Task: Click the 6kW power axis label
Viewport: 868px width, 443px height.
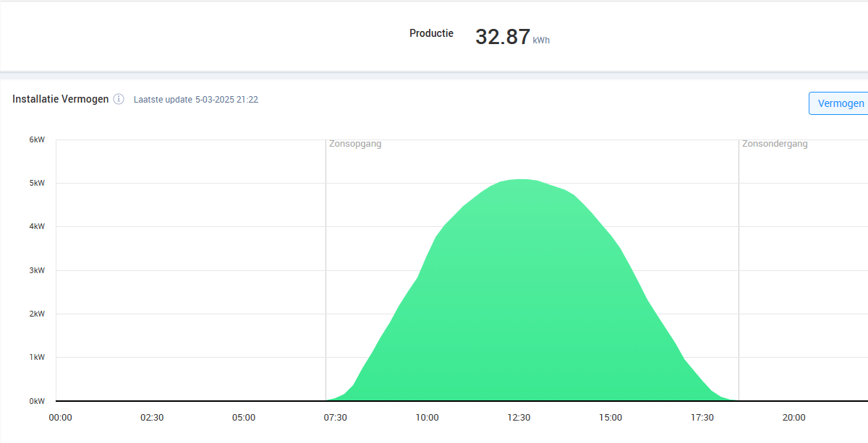Action: [37, 140]
